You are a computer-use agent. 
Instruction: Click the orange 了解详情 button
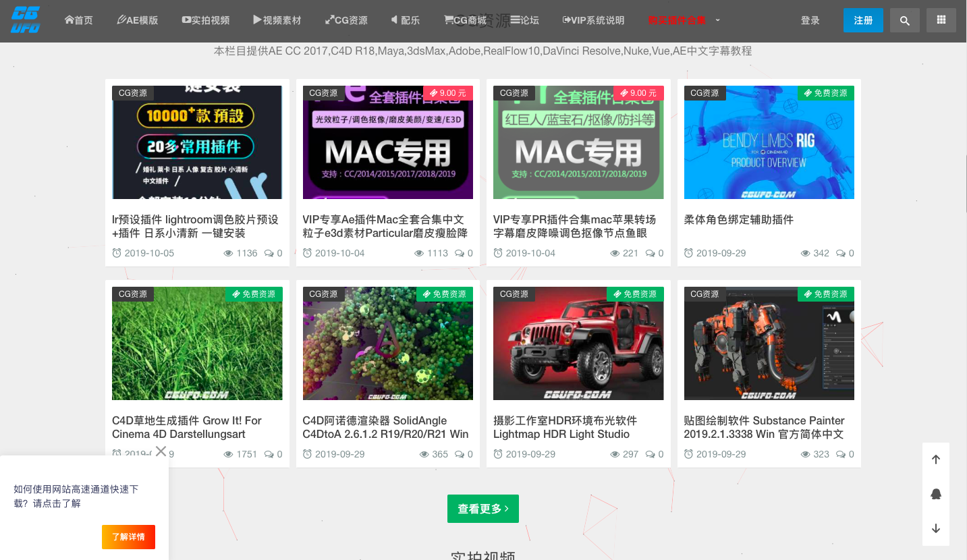128,536
